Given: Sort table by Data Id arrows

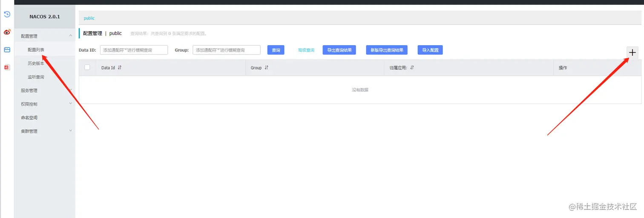Looking at the screenshot, I should [120, 67].
